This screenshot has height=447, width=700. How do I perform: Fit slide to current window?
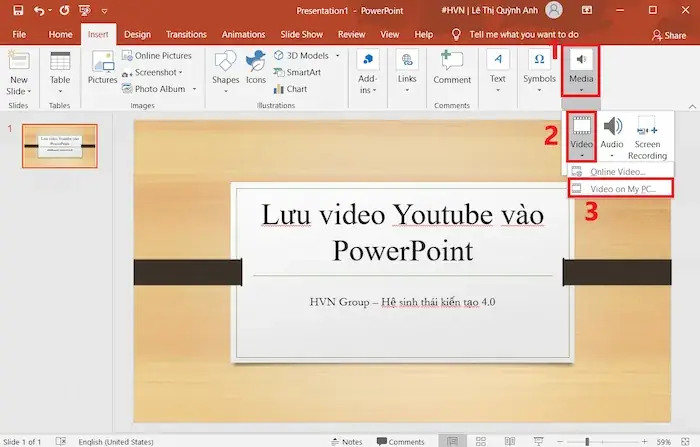click(685, 442)
